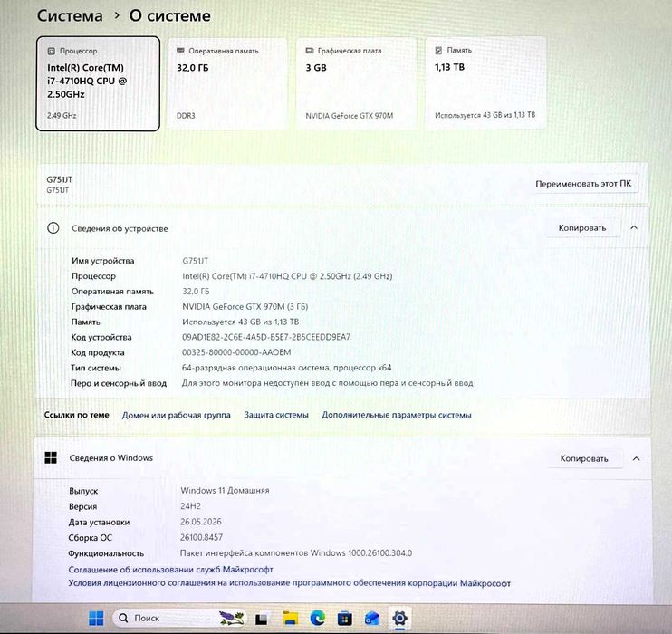Open Microsoft Edge from the taskbar

318,618
